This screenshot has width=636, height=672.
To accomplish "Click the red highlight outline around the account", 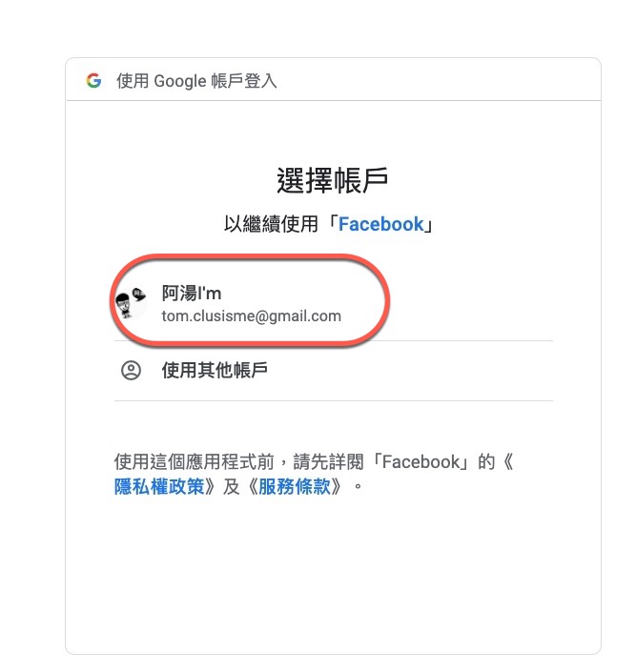I will 251,258.
